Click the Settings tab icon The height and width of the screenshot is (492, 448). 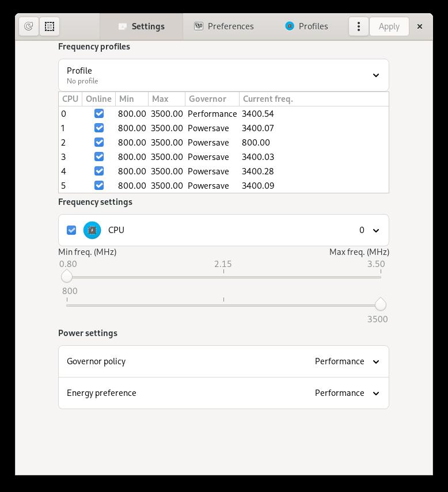[122, 26]
